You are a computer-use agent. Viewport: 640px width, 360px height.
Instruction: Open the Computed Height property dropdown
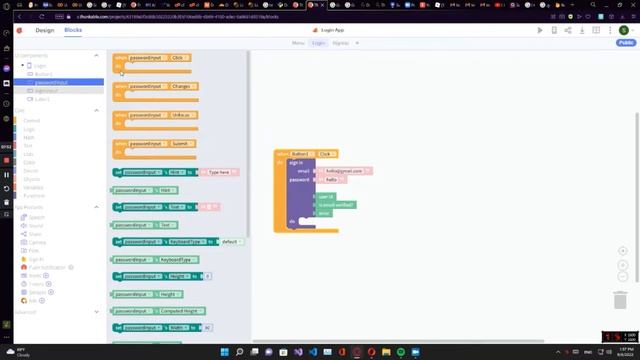tap(181, 311)
